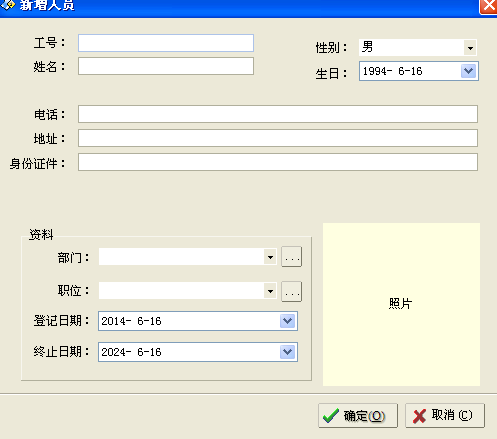Expand the 性别 dropdown
The height and width of the screenshot is (439, 497).
click(470, 48)
